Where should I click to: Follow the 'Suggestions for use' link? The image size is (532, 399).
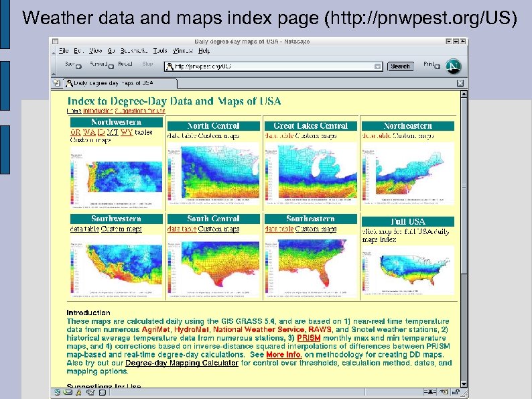(x=140, y=111)
